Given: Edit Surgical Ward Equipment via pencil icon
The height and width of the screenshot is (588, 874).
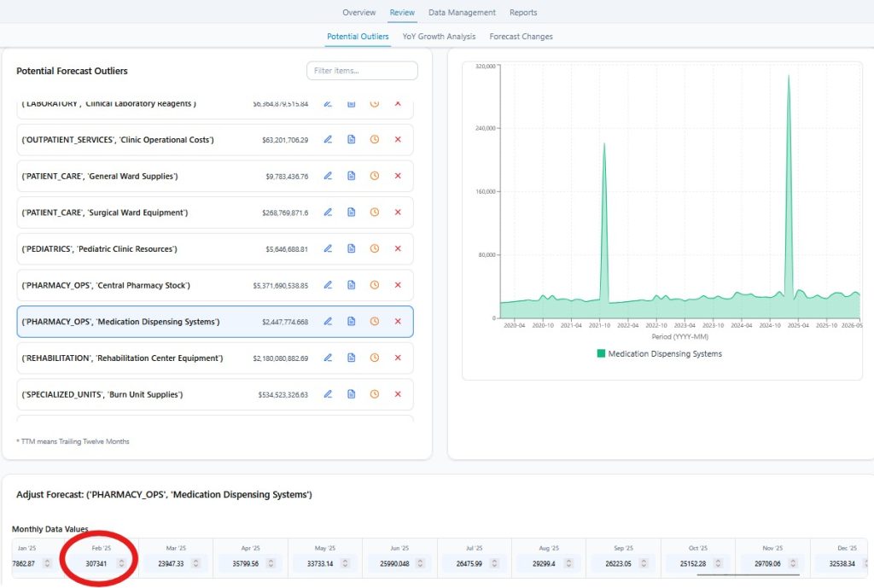Looking at the screenshot, I should tap(328, 212).
